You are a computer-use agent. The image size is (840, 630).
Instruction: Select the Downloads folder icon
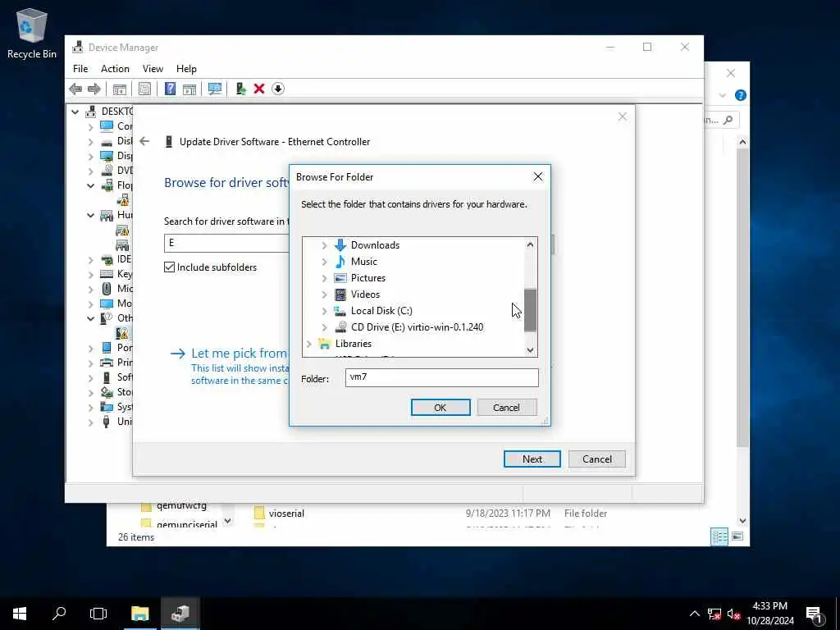pos(340,244)
